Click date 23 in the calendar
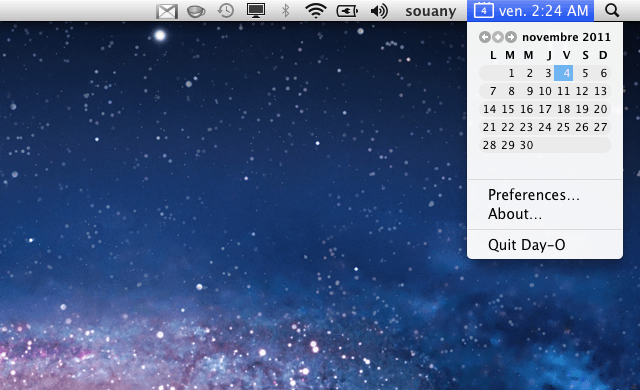The width and height of the screenshot is (640, 390). tap(527, 127)
